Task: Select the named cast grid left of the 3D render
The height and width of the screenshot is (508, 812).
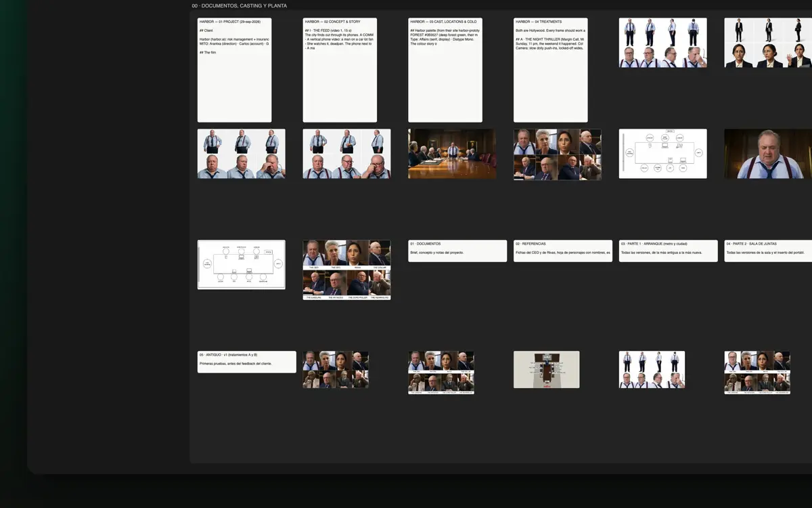Action: [x=441, y=373]
